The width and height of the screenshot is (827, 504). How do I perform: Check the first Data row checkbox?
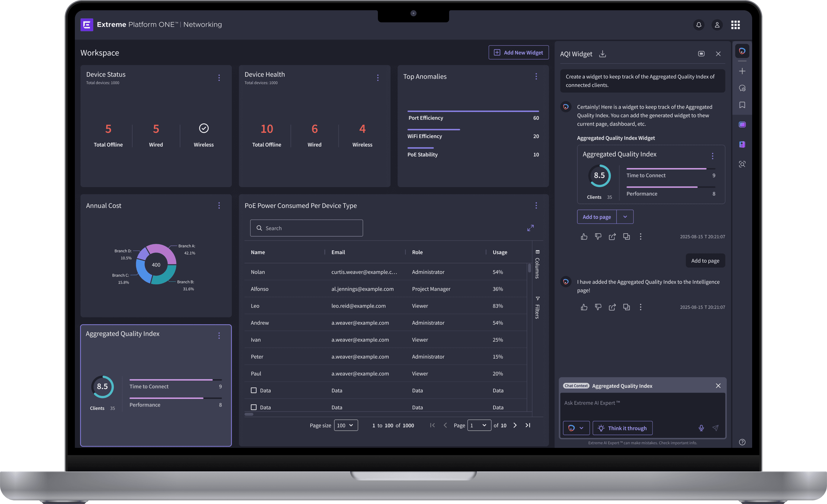point(254,390)
